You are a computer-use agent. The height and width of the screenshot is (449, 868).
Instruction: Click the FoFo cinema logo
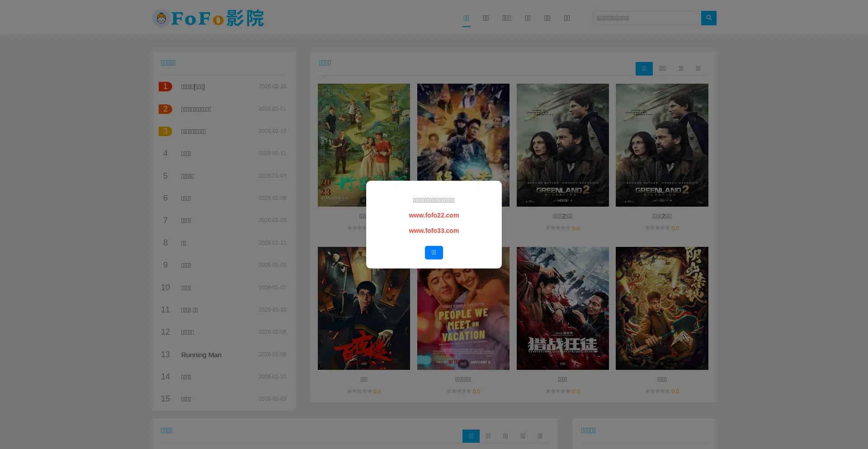point(208,19)
